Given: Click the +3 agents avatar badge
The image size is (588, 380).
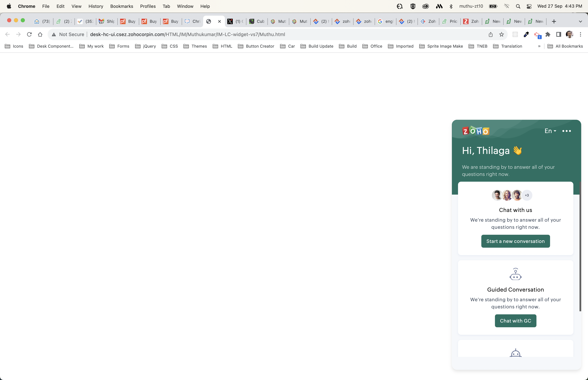Looking at the screenshot, I should (x=527, y=195).
